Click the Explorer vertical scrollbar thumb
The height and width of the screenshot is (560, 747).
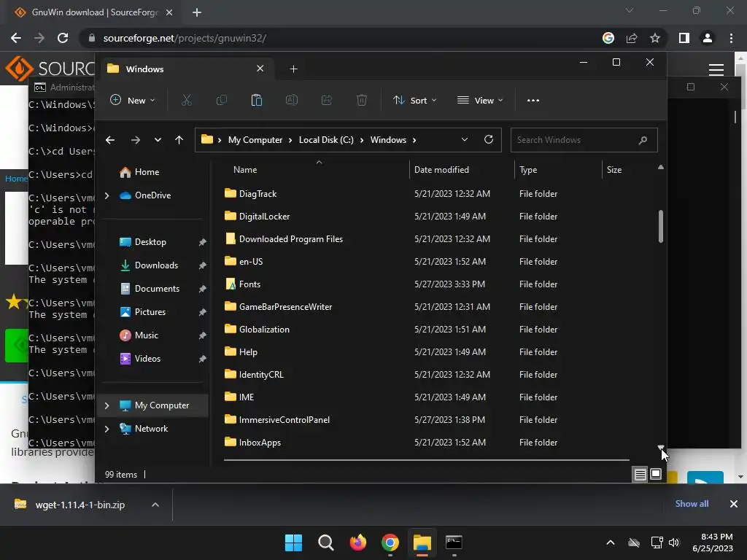pos(661,226)
